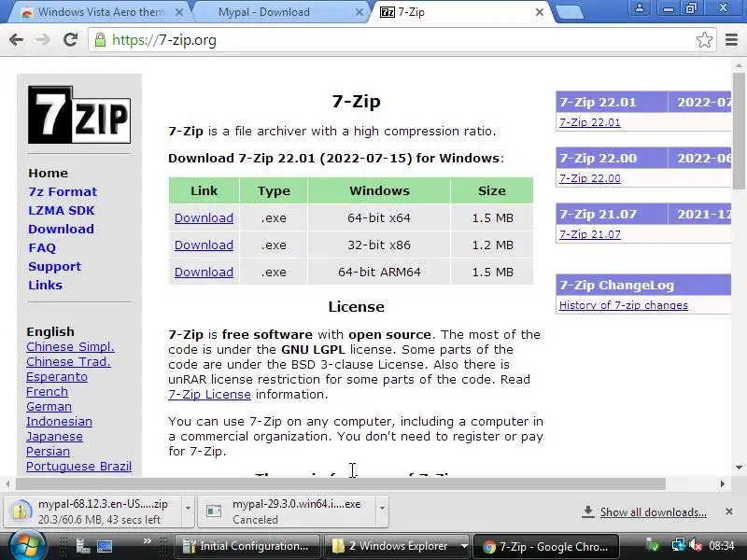Viewport: 747px width, 560px height.
Task: Open Home in the sidebar menu
Action: coord(49,173)
